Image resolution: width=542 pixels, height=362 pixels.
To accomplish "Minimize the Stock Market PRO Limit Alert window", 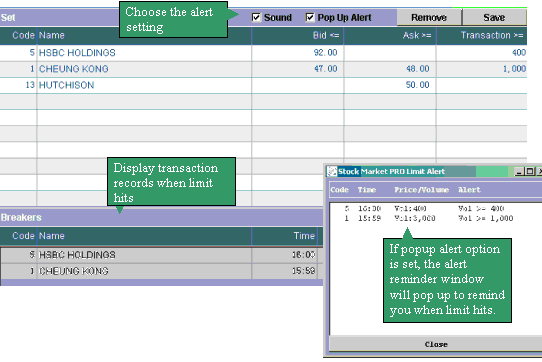I will 518,171.
